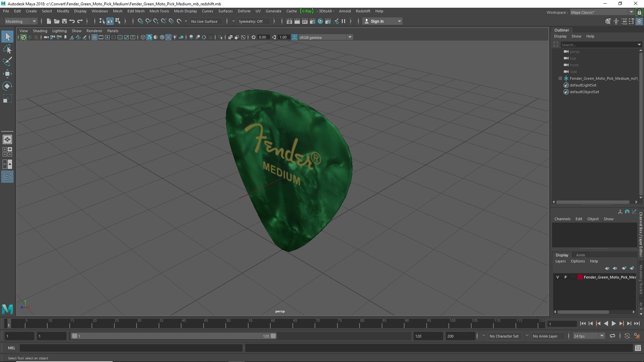
Task: Open the Mesh Tools menu
Action: 159,11
